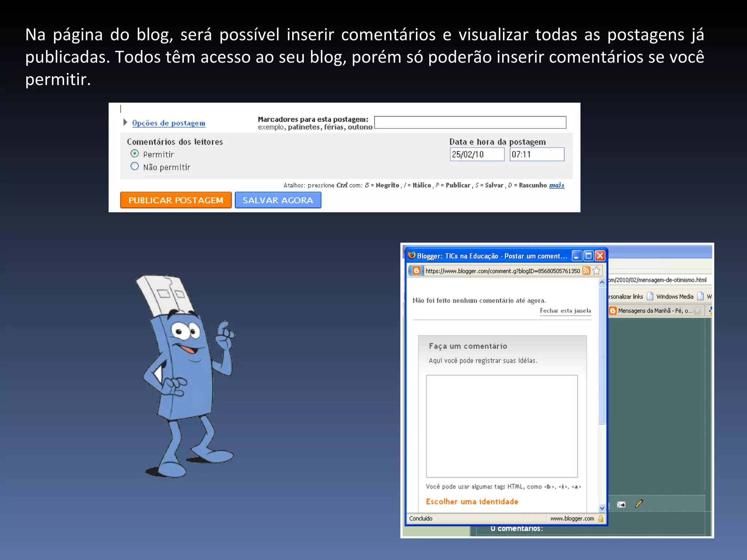The height and width of the screenshot is (560, 747).
Task: Click the email post envelope icon
Action: (x=621, y=505)
